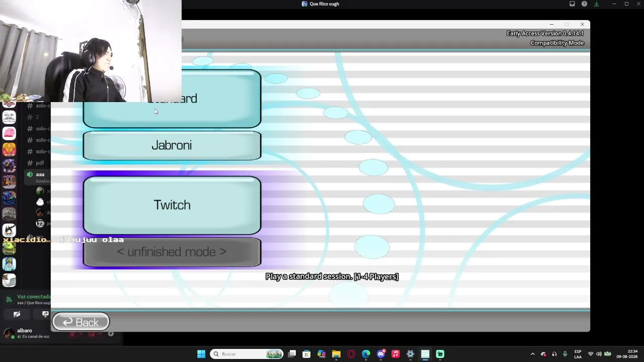Show hidden system tray icons
Image resolution: width=644 pixels, height=362 pixels.
(532, 354)
